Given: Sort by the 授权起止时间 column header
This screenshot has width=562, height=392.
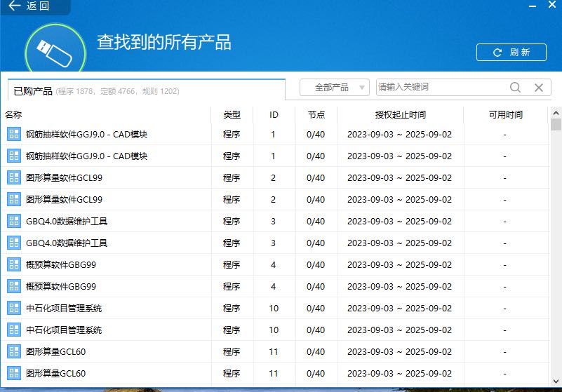Looking at the screenshot, I should tap(400, 115).
